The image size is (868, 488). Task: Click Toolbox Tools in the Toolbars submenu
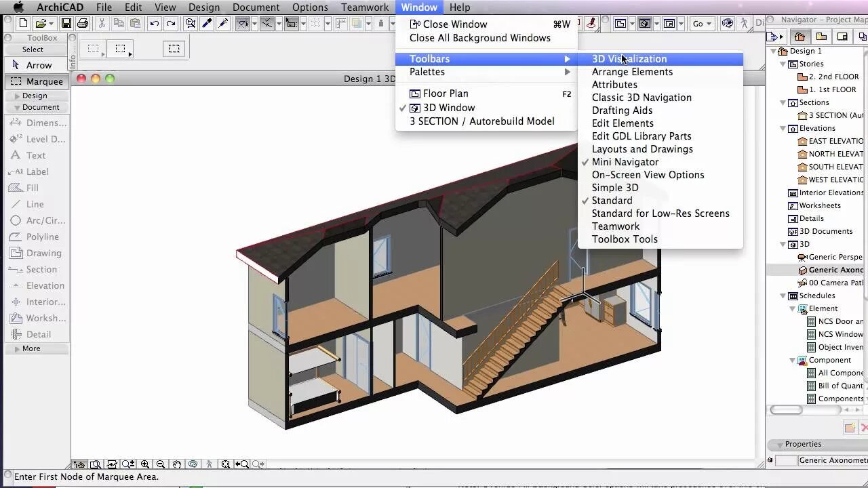coord(660,239)
